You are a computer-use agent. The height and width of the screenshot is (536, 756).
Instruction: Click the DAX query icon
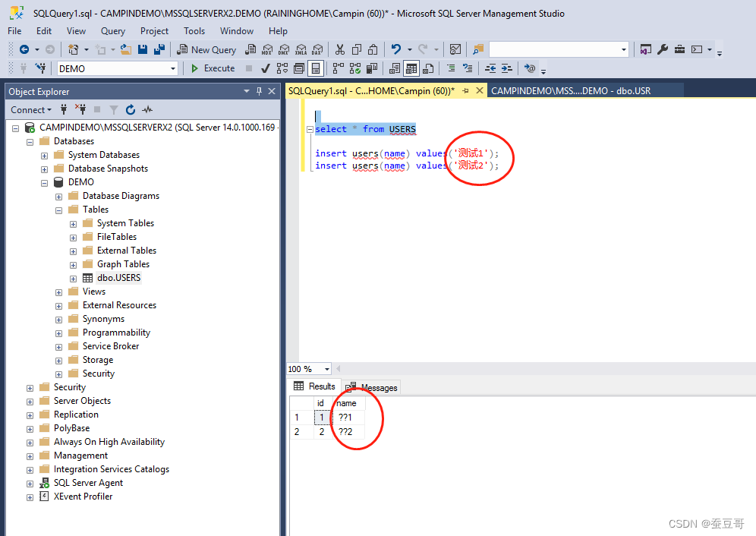317,49
